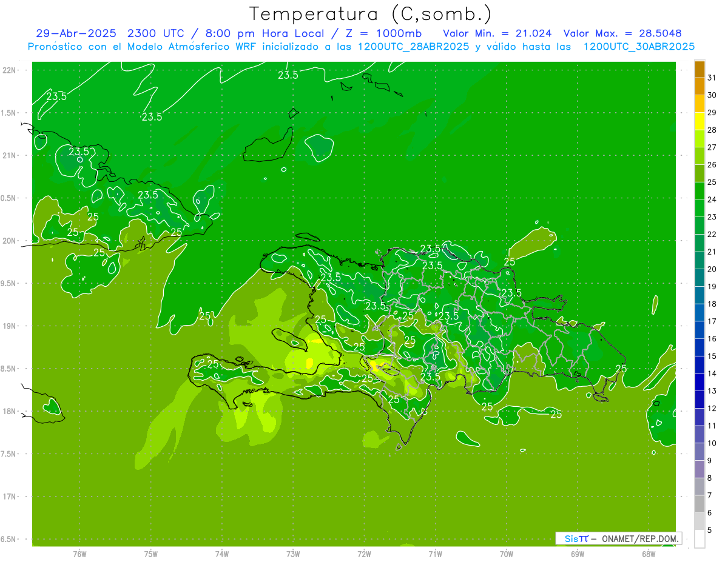728x562 pixels.
Task: Select the 19N latitude label
Action: [8, 326]
